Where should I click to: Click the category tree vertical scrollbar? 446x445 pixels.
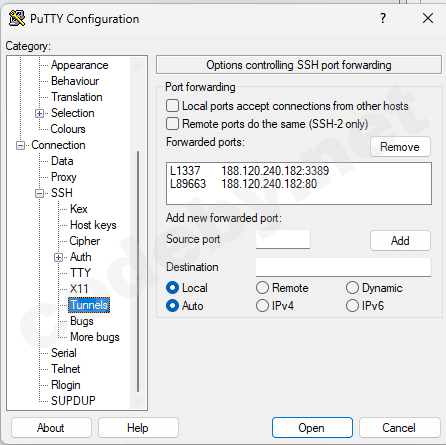point(138,272)
